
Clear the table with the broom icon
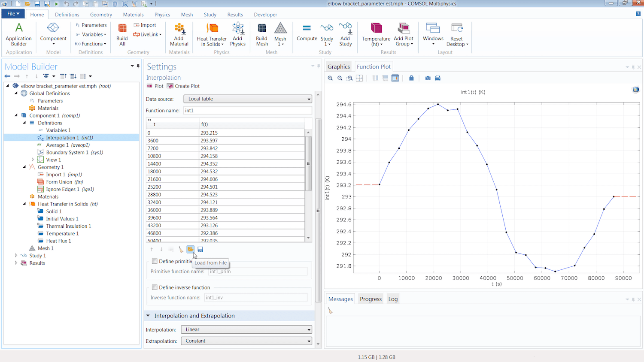pyautogui.click(x=180, y=249)
